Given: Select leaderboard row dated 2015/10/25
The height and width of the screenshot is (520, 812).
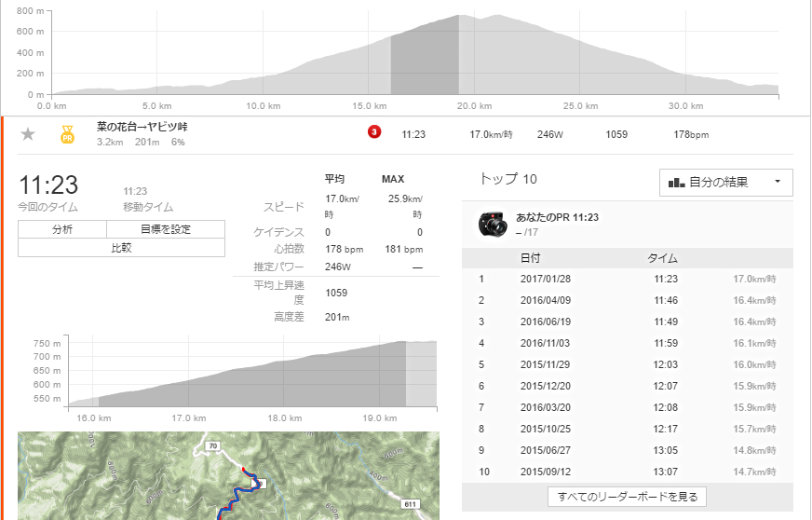Looking at the screenshot, I should 627,429.
